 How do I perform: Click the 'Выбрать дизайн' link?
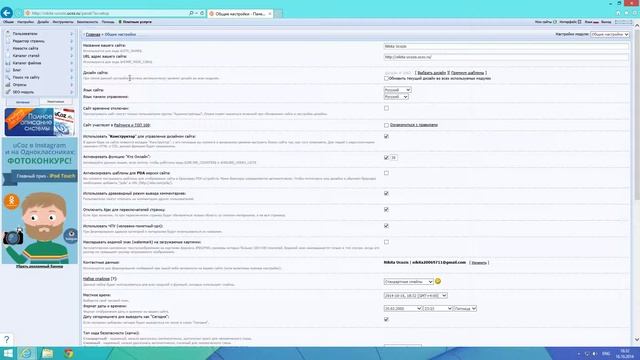432,73
